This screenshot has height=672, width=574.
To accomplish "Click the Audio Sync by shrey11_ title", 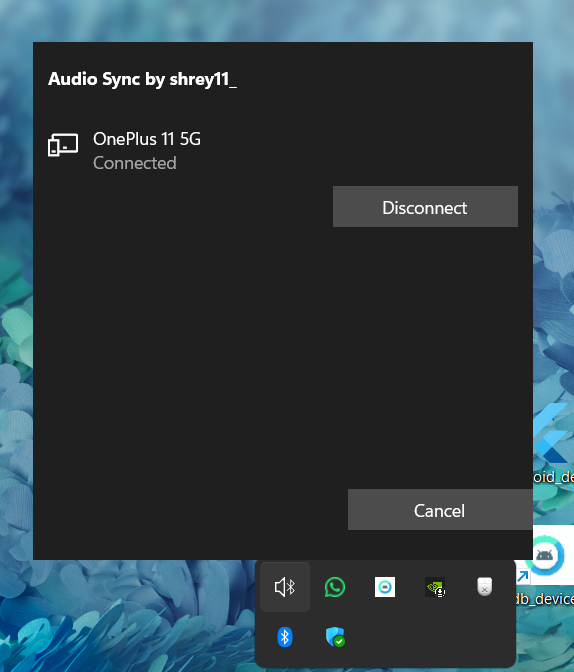I will (142, 79).
